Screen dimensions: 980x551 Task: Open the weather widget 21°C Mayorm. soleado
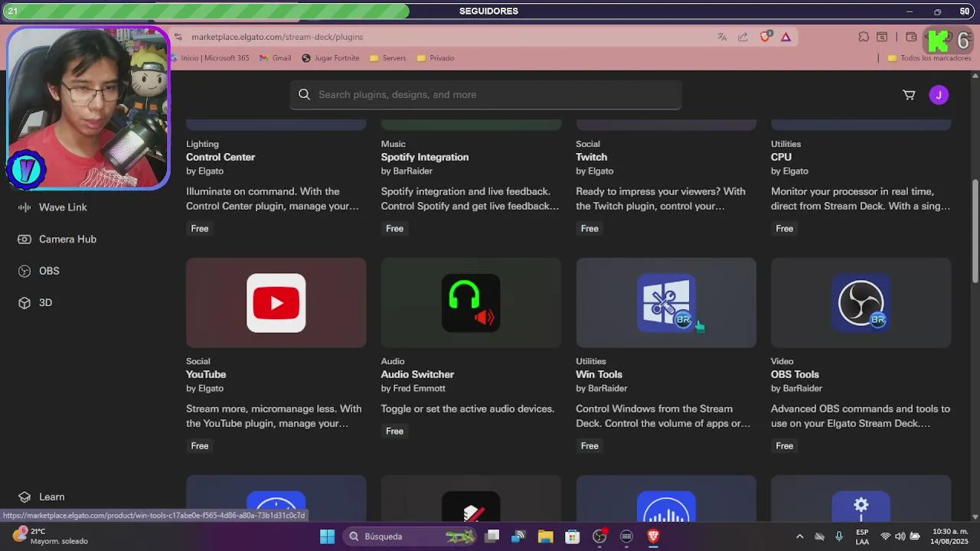click(51, 536)
